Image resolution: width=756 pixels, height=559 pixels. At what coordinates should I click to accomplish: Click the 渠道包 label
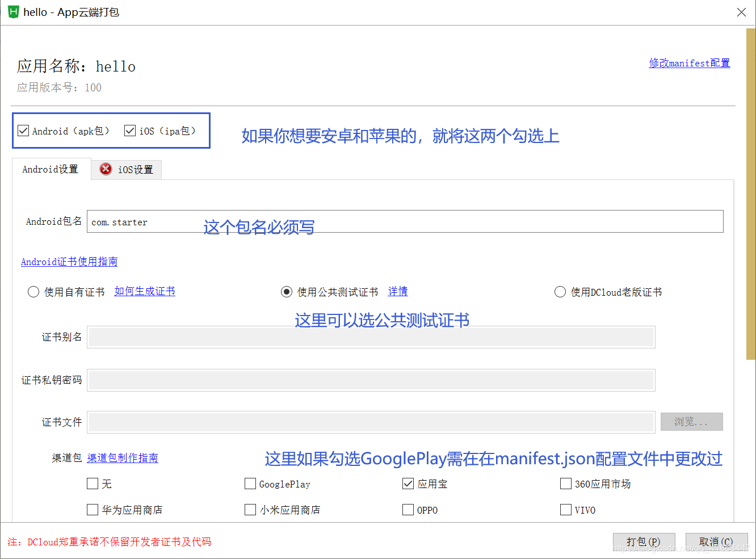point(67,458)
